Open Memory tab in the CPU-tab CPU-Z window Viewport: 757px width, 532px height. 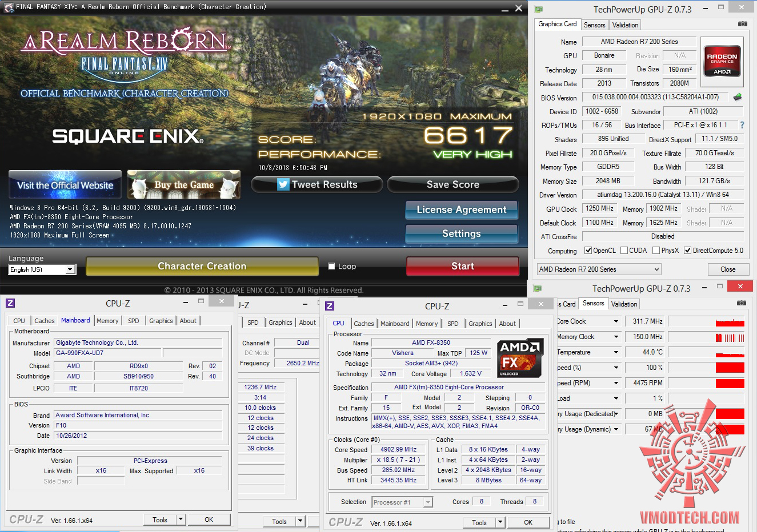point(427,324)
